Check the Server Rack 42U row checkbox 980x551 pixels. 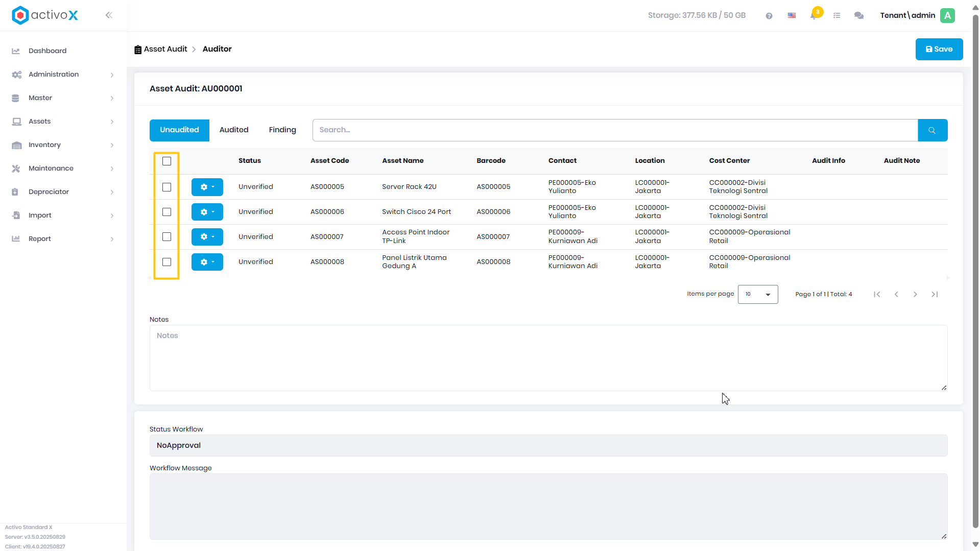(166, 187)
